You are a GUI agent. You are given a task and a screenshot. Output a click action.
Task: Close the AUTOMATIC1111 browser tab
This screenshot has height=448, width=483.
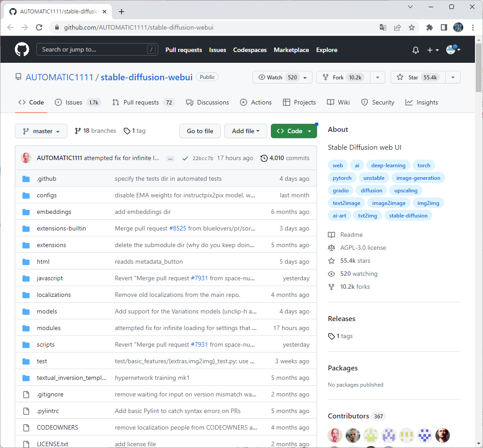pos(104,12)
